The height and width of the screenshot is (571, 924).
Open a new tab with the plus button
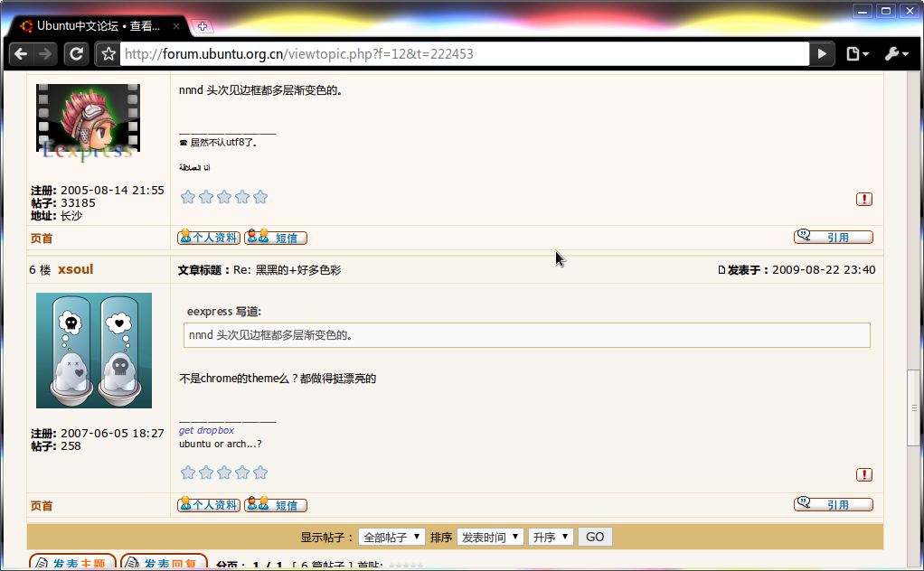pyautogui.click(x=203, y=26)
